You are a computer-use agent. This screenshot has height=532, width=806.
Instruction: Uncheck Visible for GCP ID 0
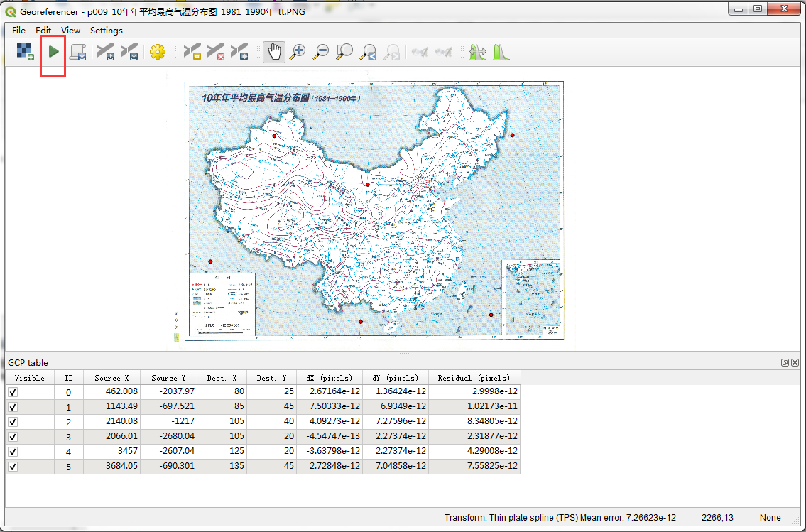click(x=13, y=392)
